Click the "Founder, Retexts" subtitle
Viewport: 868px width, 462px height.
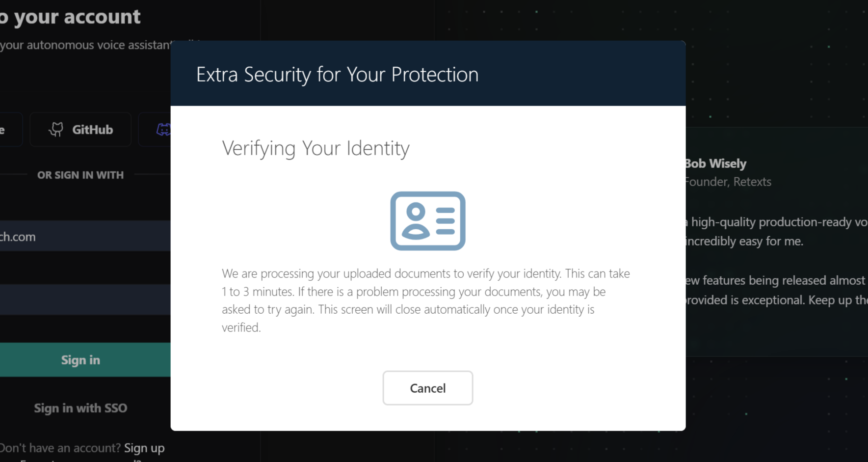[x=728, y=182]
